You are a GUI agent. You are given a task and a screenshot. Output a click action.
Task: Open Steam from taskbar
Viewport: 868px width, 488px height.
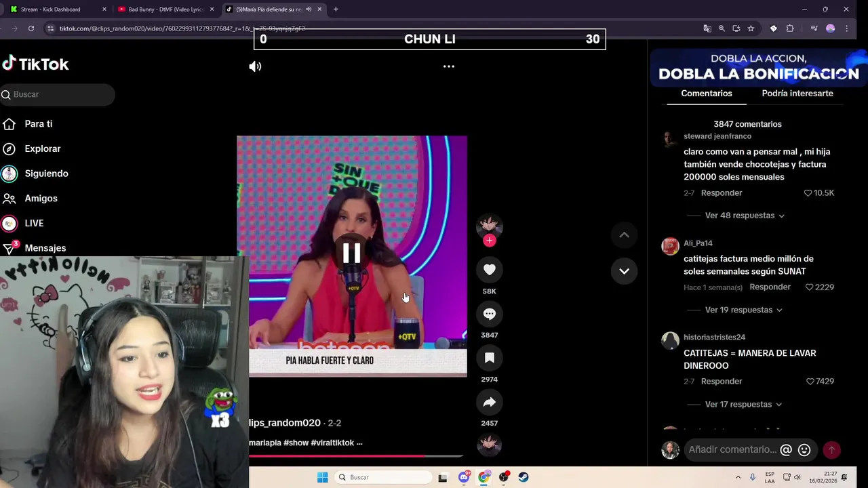(524, 477)
